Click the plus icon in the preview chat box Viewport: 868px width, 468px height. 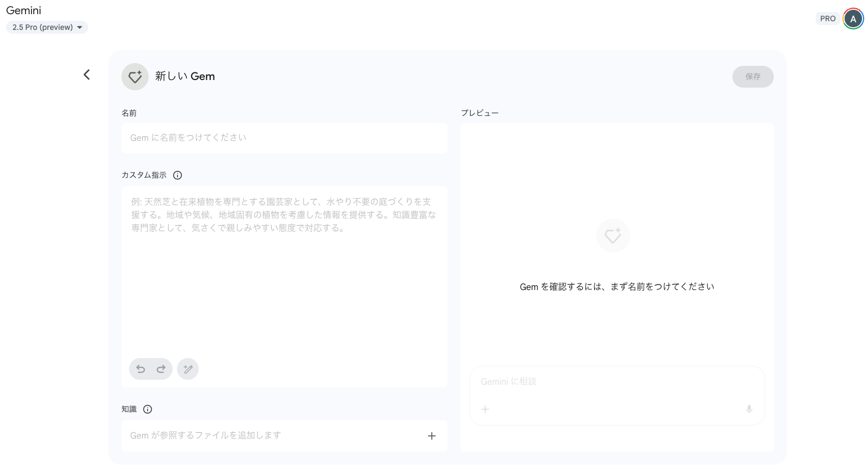point(485,409)
